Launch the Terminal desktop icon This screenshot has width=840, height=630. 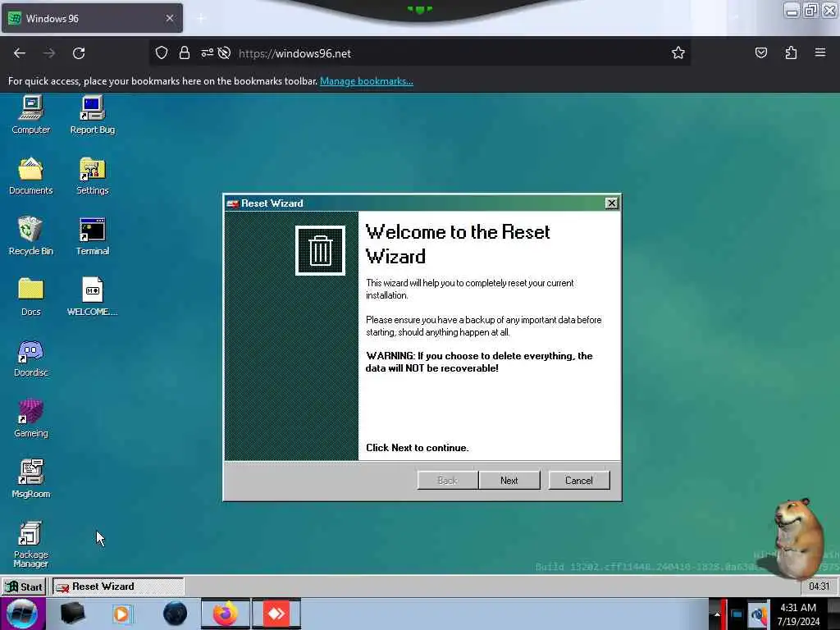[92, 236]
